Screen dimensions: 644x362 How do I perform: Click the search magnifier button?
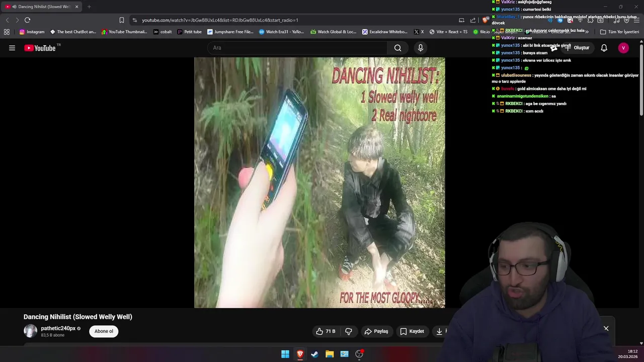tap(398, 48)
